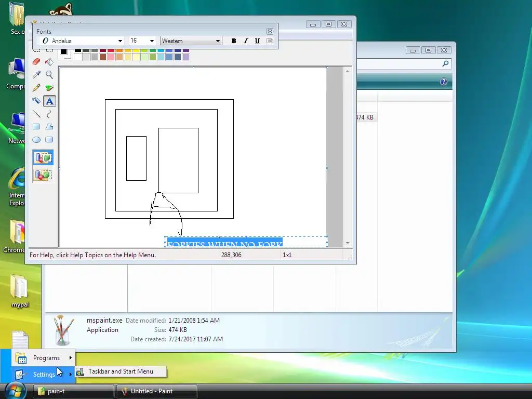Screen dimensions: 532x399
Task: Expand the Programs submenu arrow
Action: click(70, 357)
